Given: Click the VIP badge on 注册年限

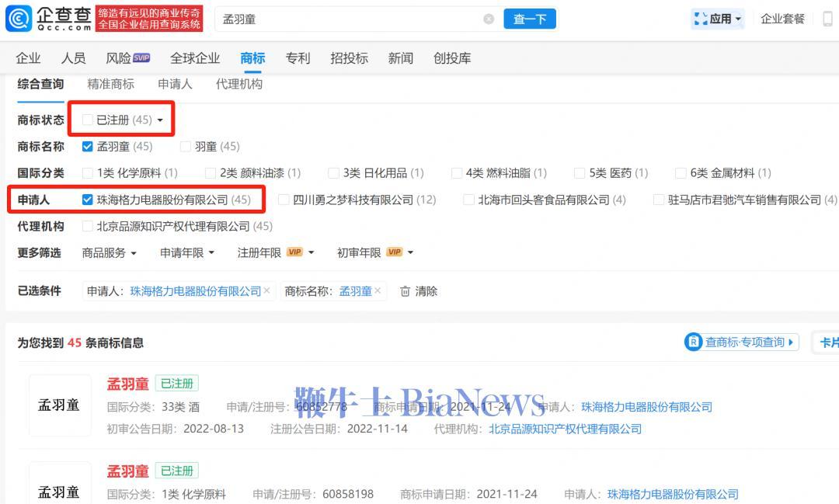Looking at the screenshot, I should [x=294, y=252].
